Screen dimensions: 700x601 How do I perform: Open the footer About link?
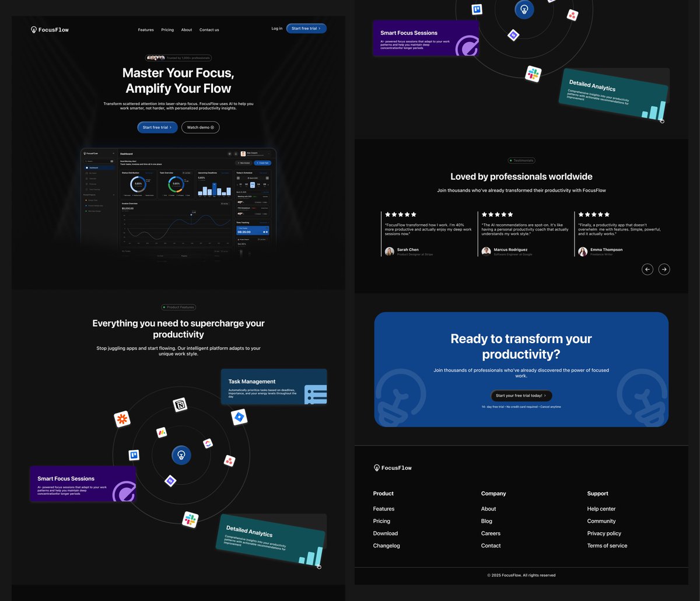[x=489, y=509]
